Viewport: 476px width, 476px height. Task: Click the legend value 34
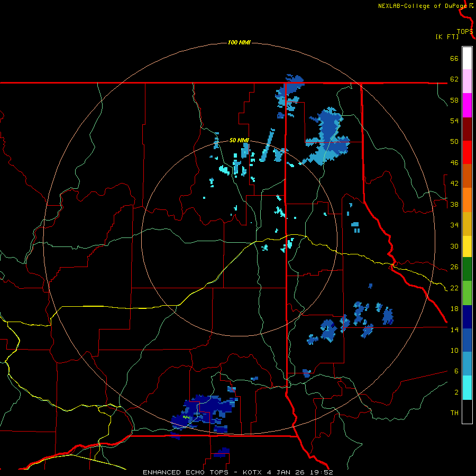(454, 225)
